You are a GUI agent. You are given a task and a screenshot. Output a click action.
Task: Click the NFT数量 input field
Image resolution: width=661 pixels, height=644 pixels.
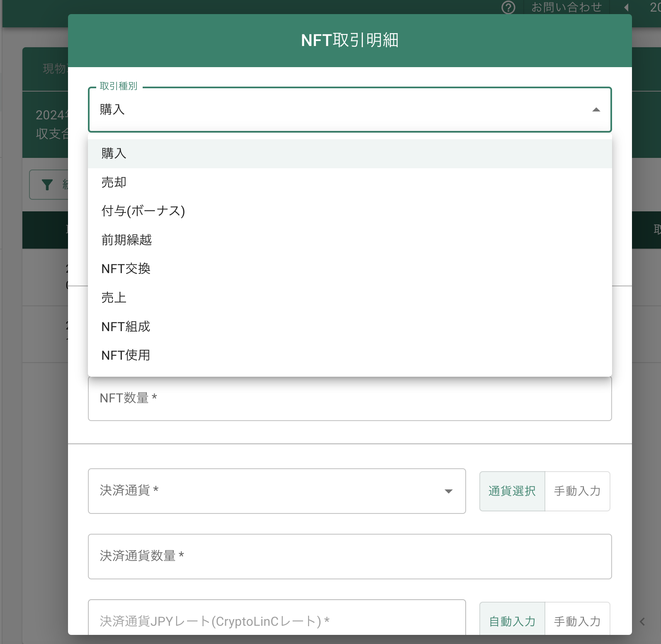350,399
